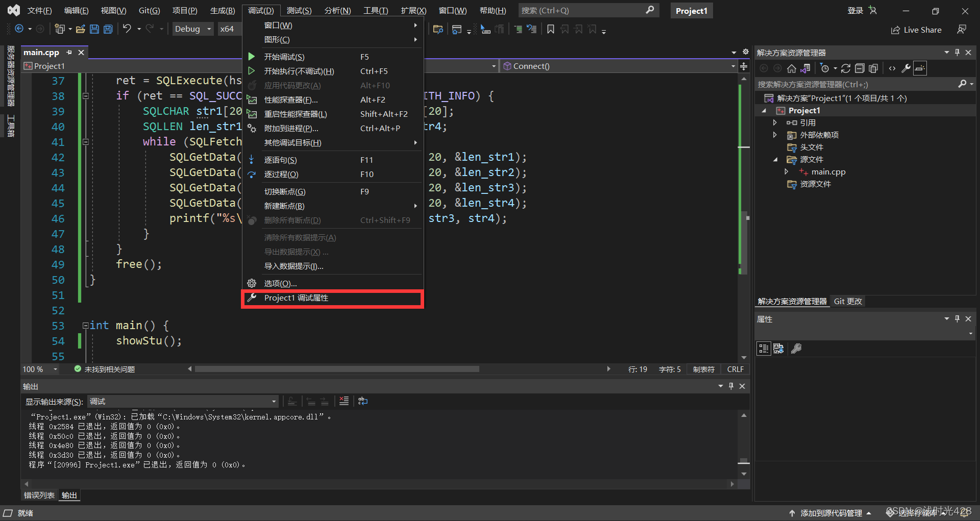Collapse the main function at line 53
The height and width of the screenshot is (521, 980).
(86, 326)
